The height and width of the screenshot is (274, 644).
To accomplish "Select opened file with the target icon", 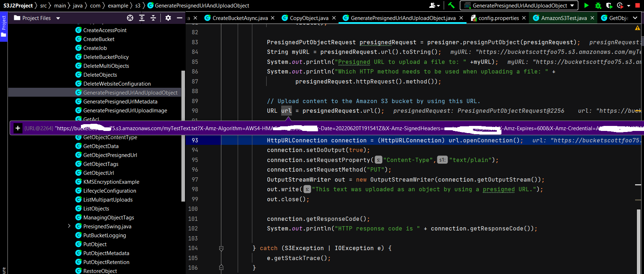I will pyautogui.click(x=130, y=18).
